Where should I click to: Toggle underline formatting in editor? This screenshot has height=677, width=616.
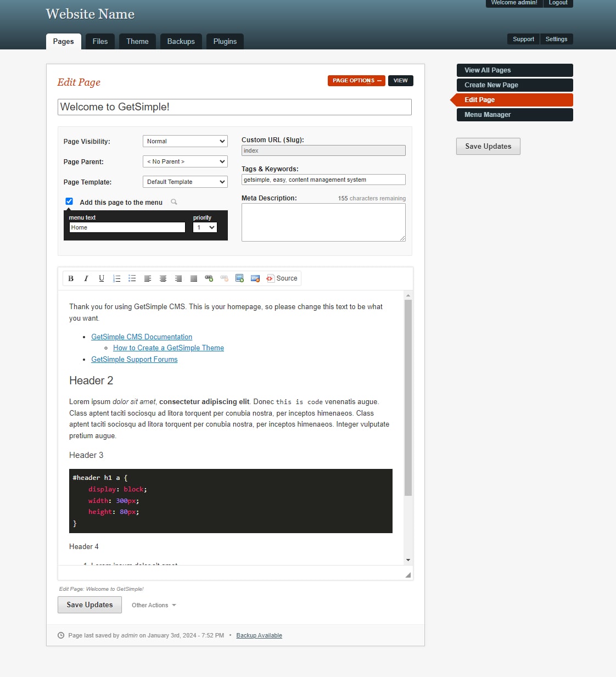point(102,278)
